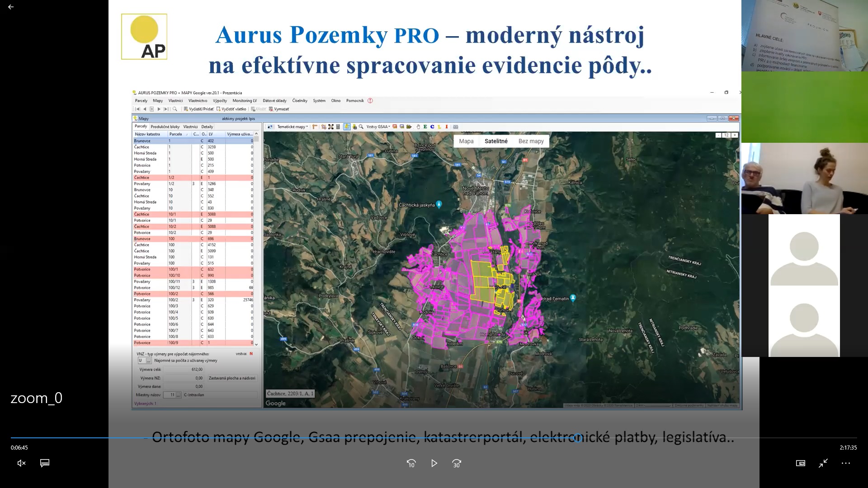
Task: Click the Miestny názov browse button
Action: tap(179, 395)
